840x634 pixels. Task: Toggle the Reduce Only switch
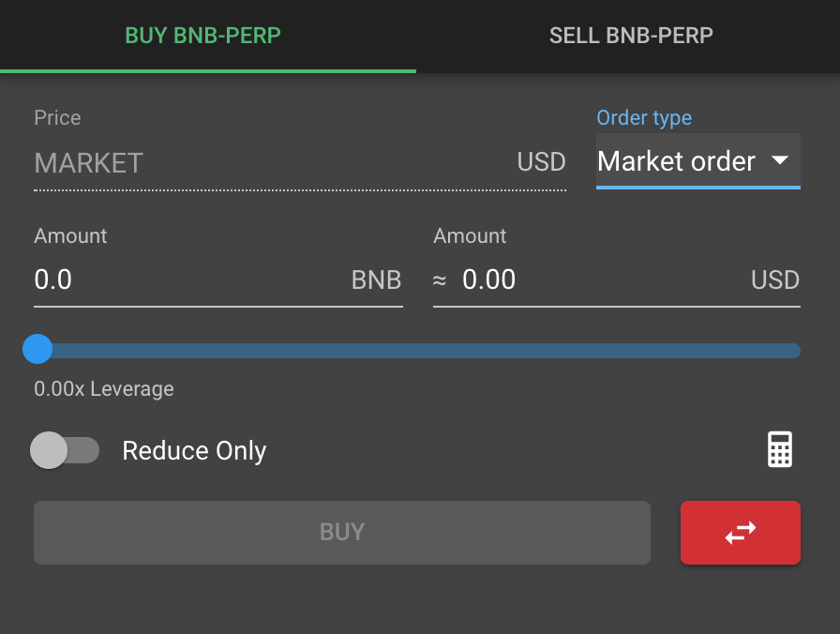click(x=65, y=450)
